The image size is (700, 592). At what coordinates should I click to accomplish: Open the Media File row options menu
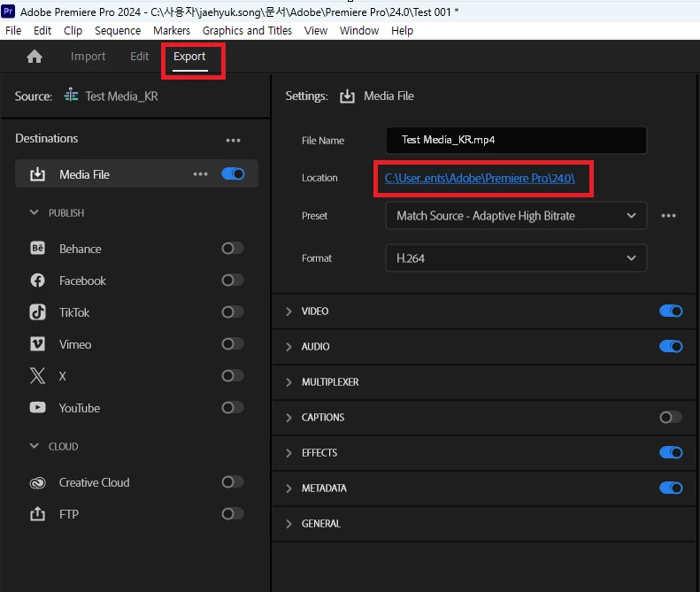(201, 174)
